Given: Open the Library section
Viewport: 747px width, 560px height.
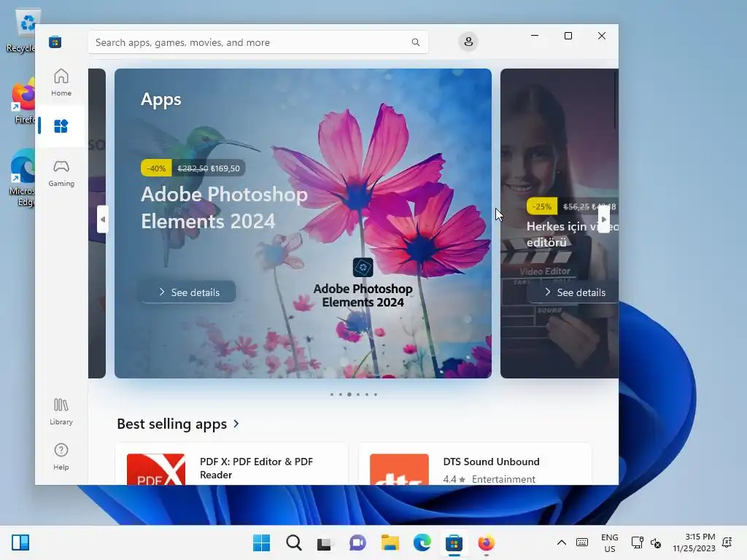Looking at the screenshot, I should coord(61,412).
